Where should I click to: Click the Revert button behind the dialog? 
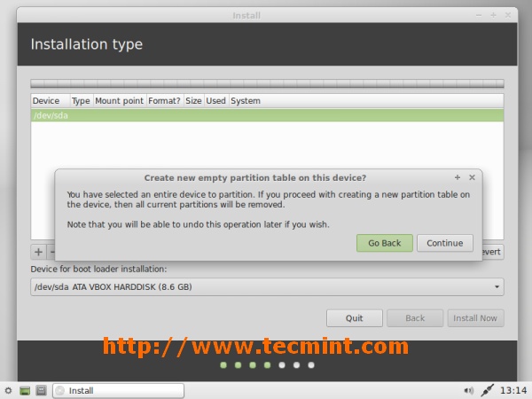pos(493,252)
